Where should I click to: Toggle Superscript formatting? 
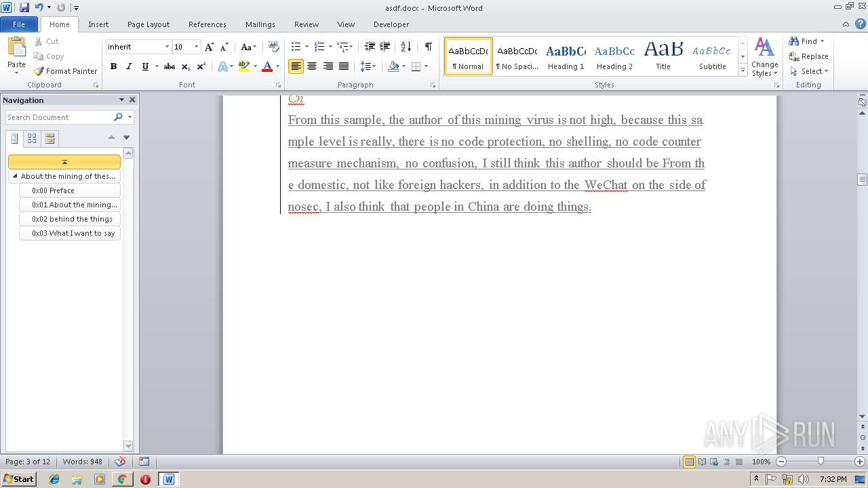pyautogui.click(x=201, y=66)
